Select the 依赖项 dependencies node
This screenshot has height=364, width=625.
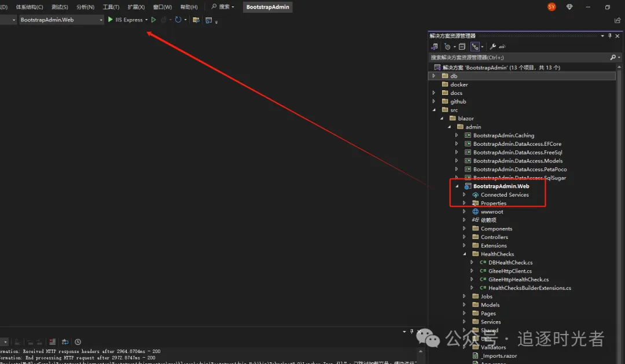pyautogui.click(x=488, y=220)
